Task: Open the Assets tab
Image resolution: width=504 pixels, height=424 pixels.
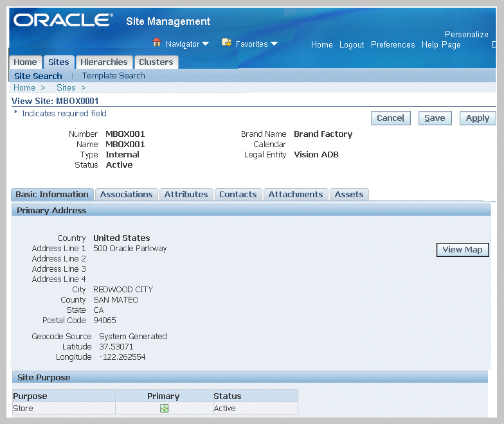Action: click(x=349, y=194)
